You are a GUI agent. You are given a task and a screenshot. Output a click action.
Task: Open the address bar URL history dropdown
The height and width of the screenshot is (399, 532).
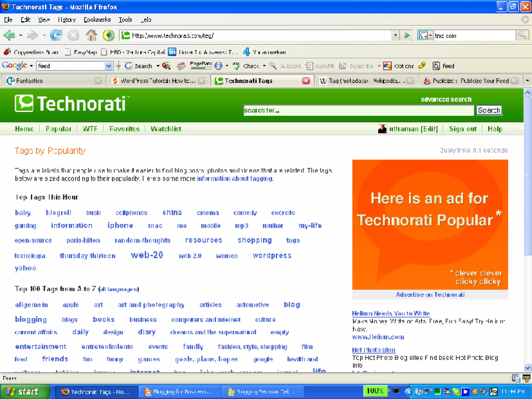coord(395,35)
